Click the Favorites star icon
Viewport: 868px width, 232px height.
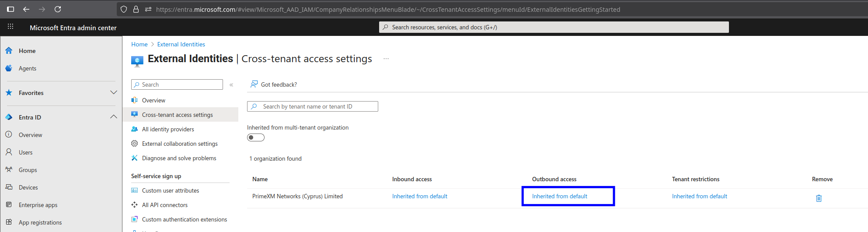[9, 93]
